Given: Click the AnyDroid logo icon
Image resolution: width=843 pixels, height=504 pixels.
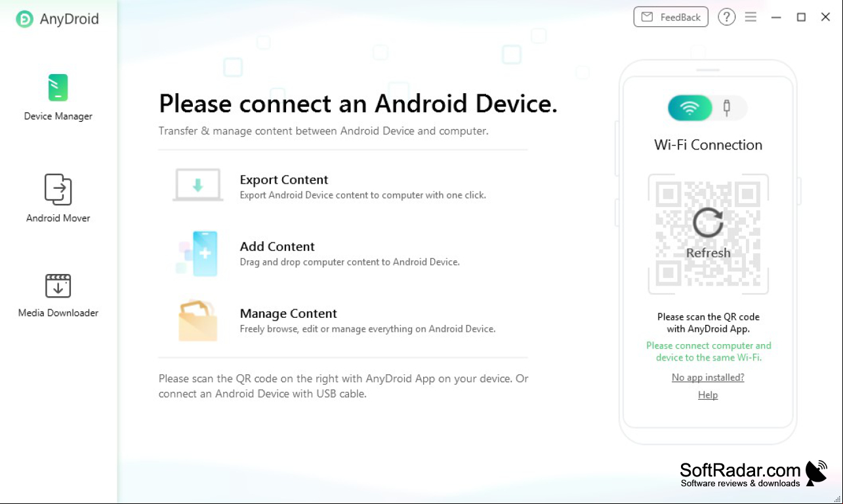Looking at the screenshot, I should (x=25, y=19).
